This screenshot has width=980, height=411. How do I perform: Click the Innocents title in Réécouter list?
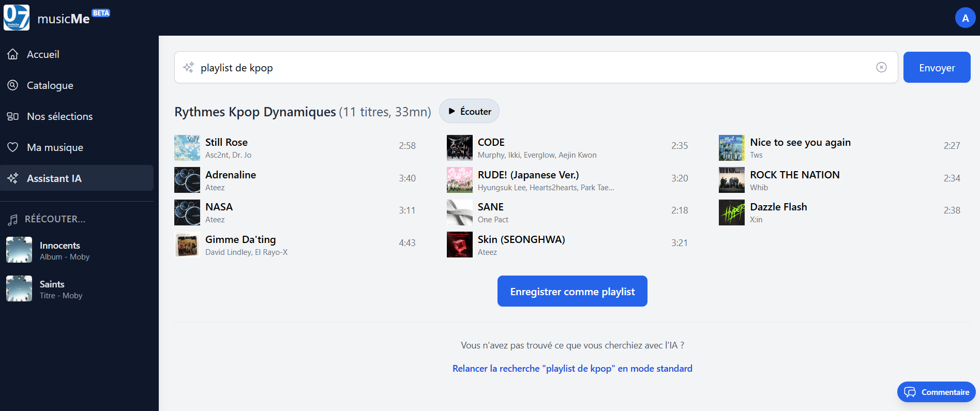point(60,246)
